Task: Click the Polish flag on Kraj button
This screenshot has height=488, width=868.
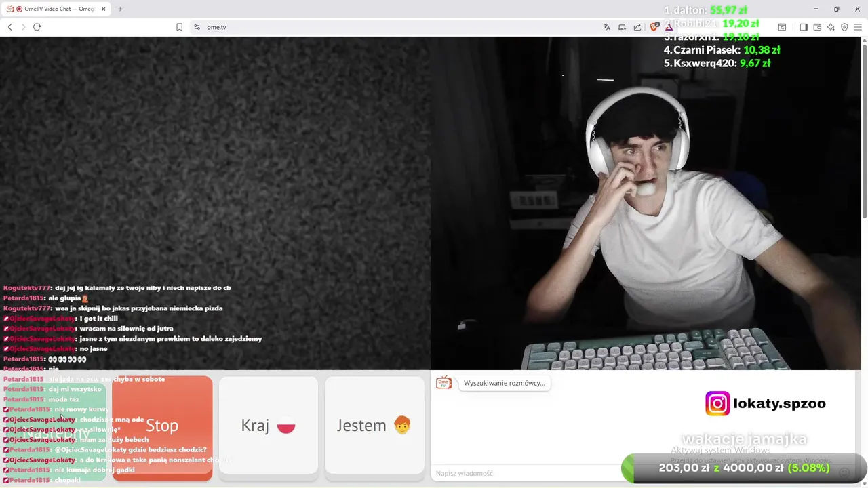Action: [x=286, y=426]
